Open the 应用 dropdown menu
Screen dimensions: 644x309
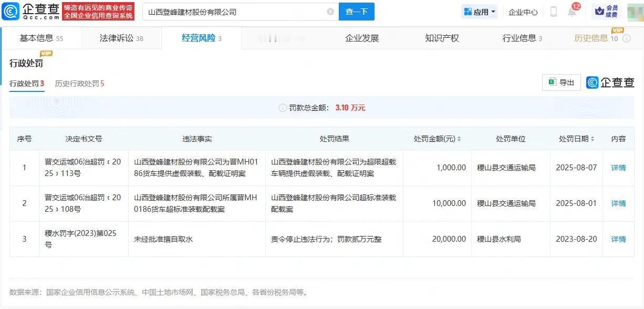point(480,12)
